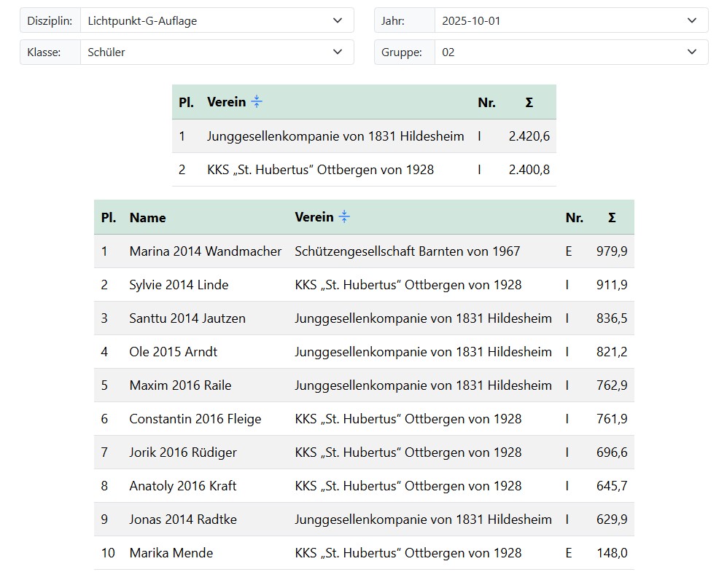Select Marika Mende in last row
Viewport: 727px width, 588px height.
[171, 553]
